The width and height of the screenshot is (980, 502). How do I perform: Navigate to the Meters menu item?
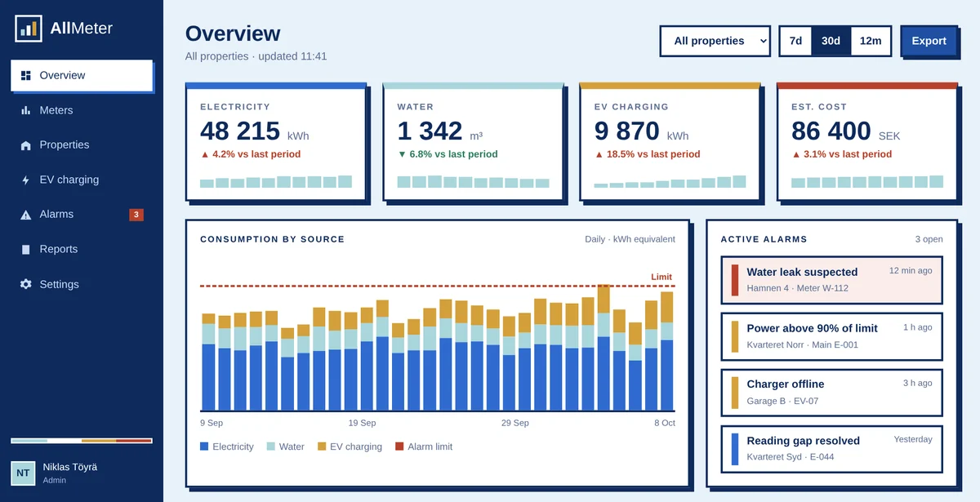point(82,110)
